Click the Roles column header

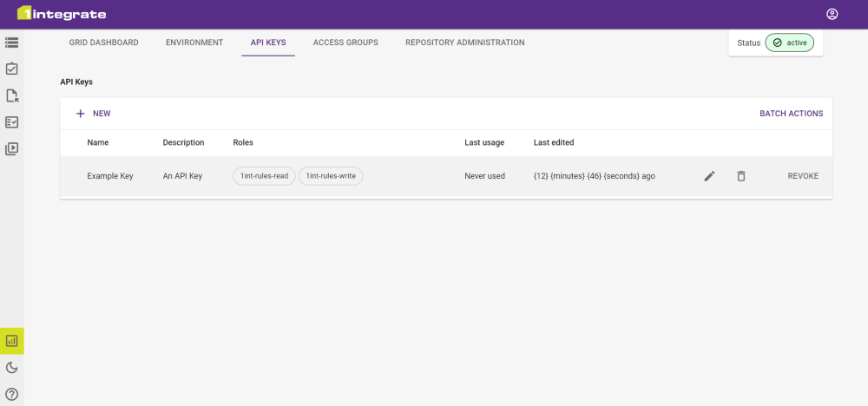(243, 143)
